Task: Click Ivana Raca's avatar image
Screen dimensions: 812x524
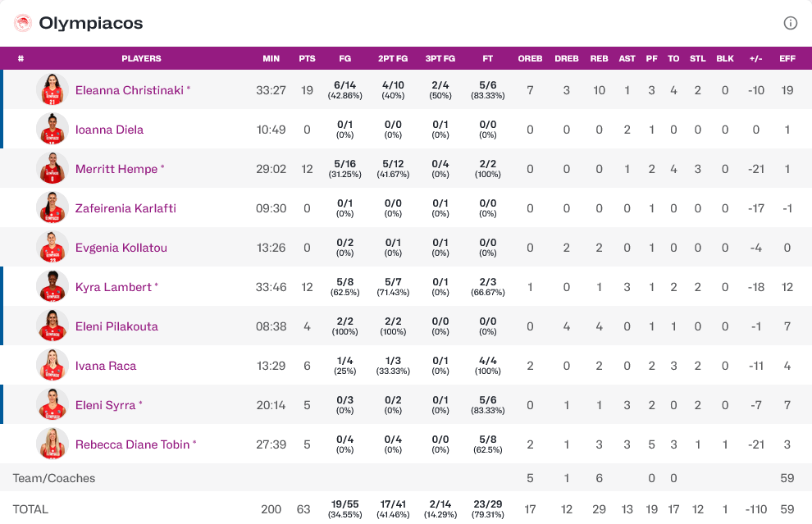Action: click(x=52, y=366)
